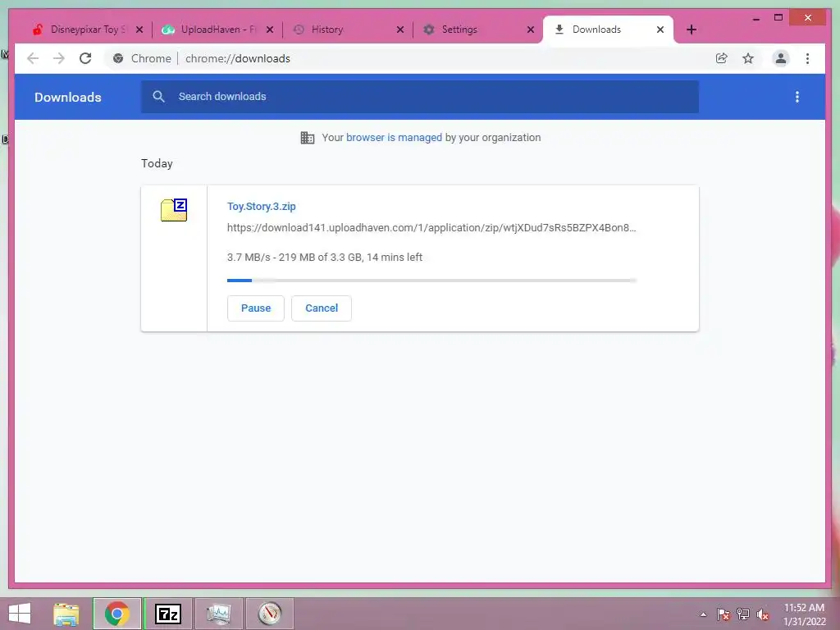This screenshot has width=840, height=630.
Task: Click the taskbar clock 11:52 AM
Action: [x=804, y=608]
